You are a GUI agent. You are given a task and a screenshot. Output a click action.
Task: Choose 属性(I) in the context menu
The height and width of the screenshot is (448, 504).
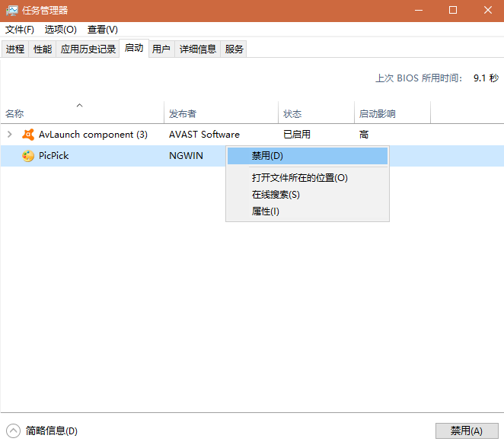click(x=308, y=211)
